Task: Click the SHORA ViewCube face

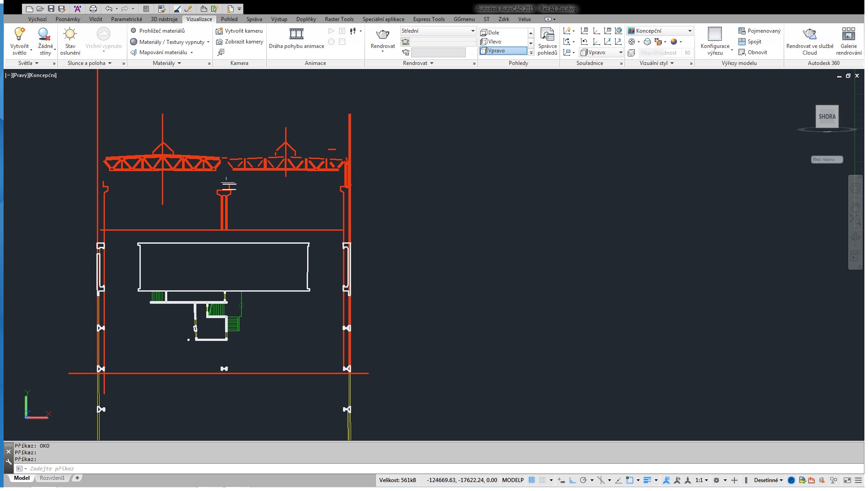Action: 827,116
